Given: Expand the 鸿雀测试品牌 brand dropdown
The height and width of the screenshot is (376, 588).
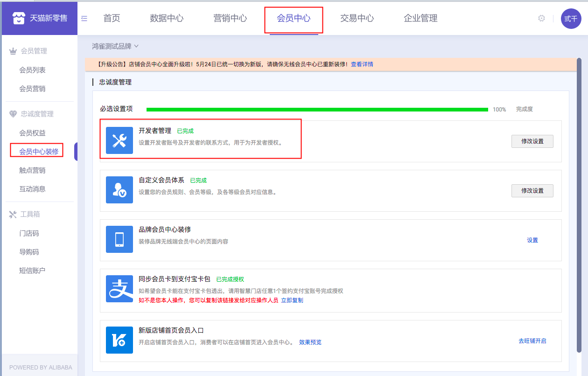Looking at the screenshot, I should coord(115,46).
